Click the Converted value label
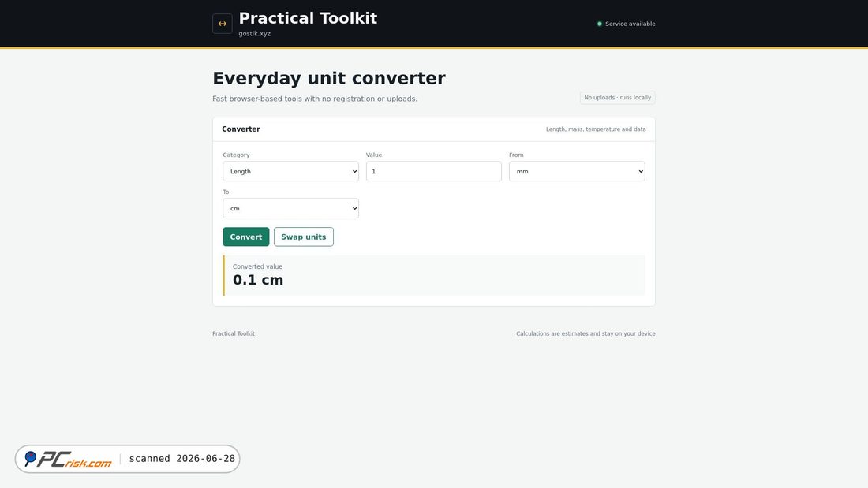Screen dimensions: 868x488 [257, 266]
